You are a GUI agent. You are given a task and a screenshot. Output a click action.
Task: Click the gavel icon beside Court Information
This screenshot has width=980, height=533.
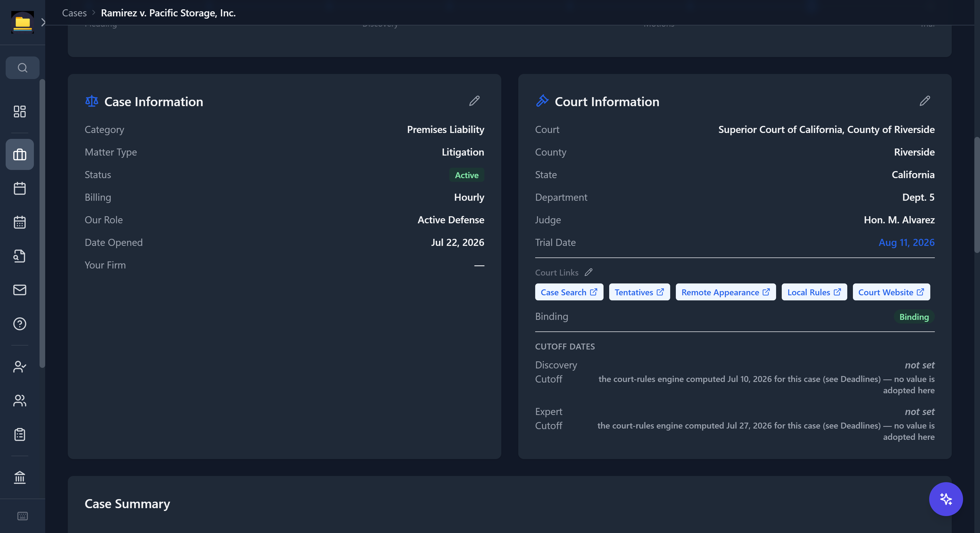(542, 101)
